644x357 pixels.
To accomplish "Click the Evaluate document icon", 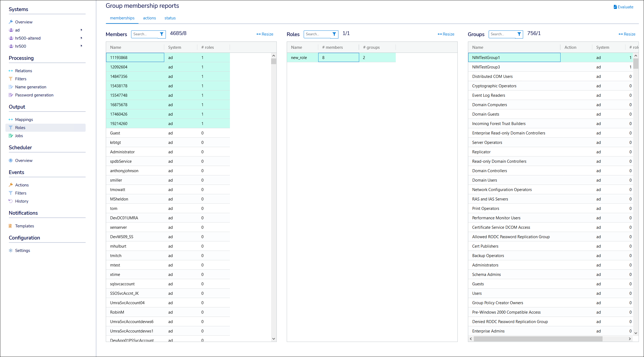I will click(x=615, y=7).
